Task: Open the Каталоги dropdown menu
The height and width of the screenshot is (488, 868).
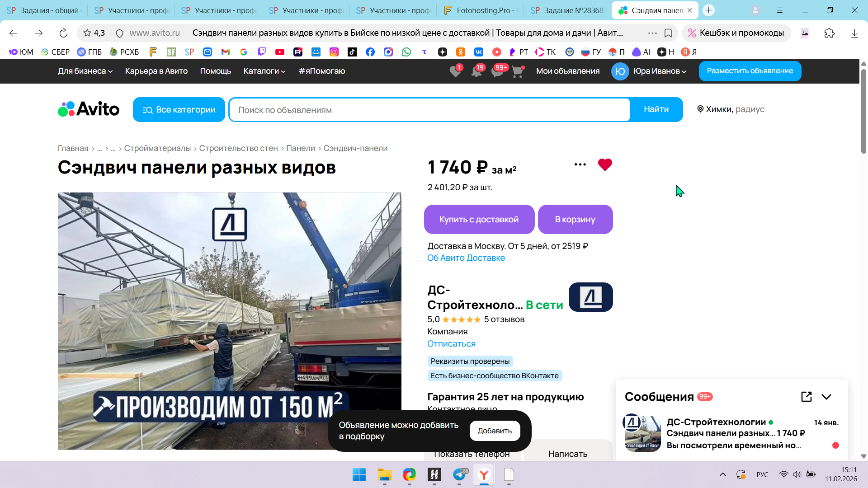Action: [264, 71]
